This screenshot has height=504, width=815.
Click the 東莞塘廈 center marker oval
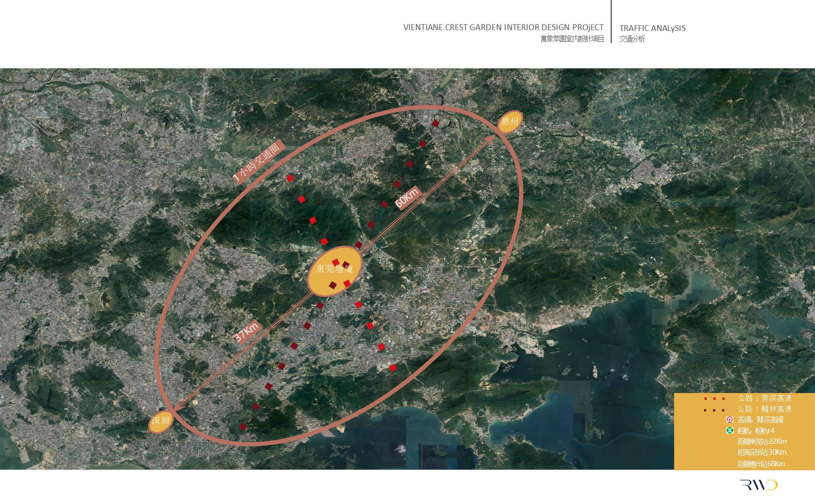click(x=334, y=271)
